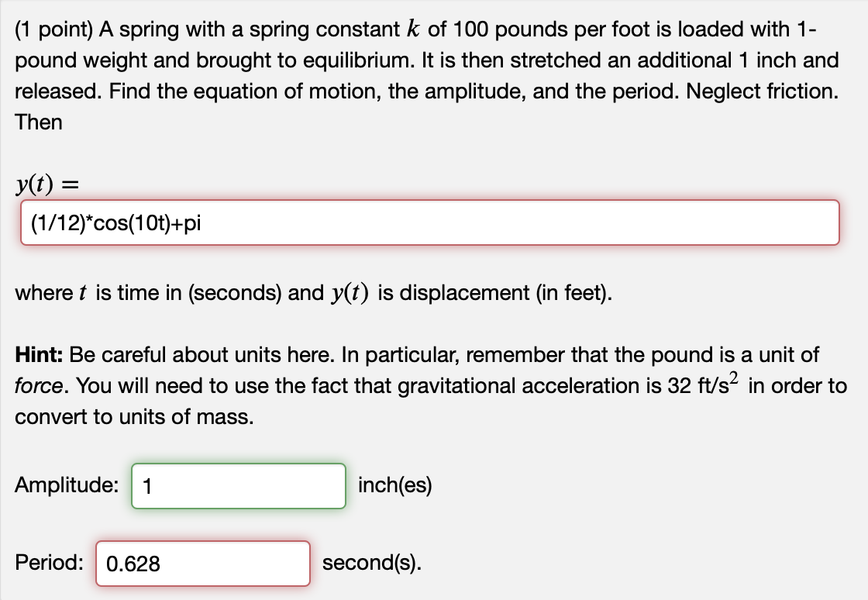The image size is (868, 600).
Task: Click the italic word 'force'
Action: pyautogui.click(x=39, y=386)
